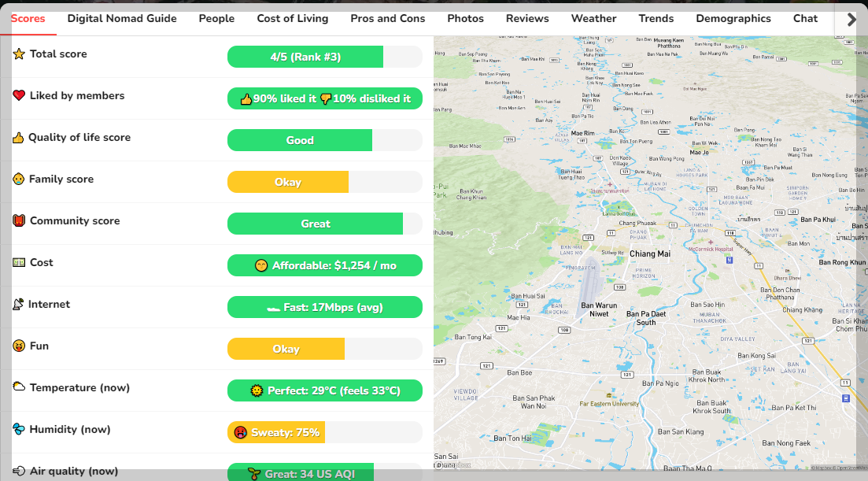Click the silly face icon beside Fun
The height and width of the screenshot is (481, 868).
pos(19,346)
